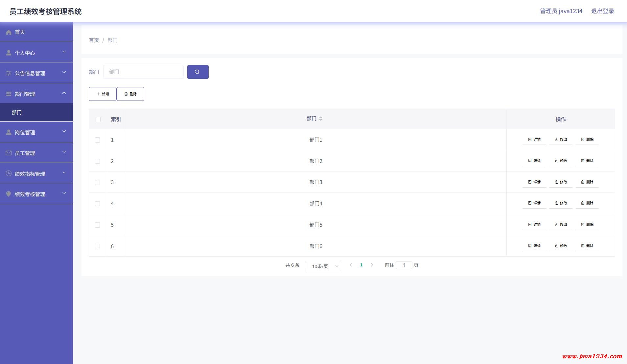
Task: Select the checkbox for row 部门4
Action: [98, 204]
